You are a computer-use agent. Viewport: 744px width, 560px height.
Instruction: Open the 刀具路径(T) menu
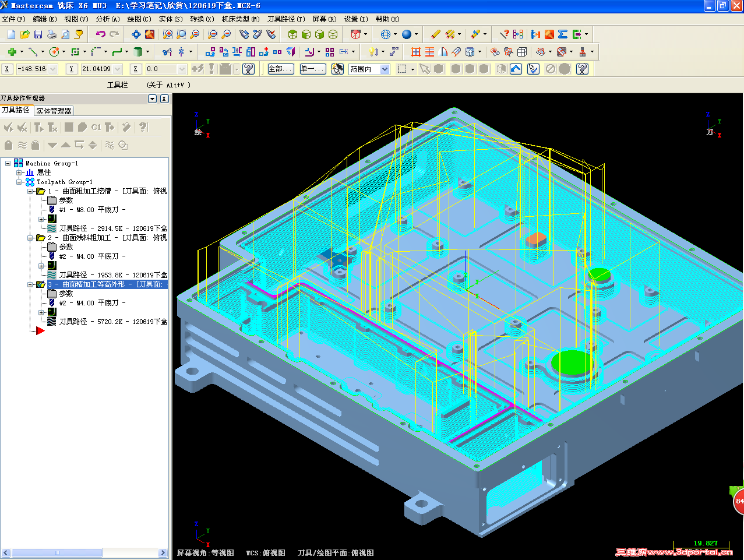(x=285, y=19)
